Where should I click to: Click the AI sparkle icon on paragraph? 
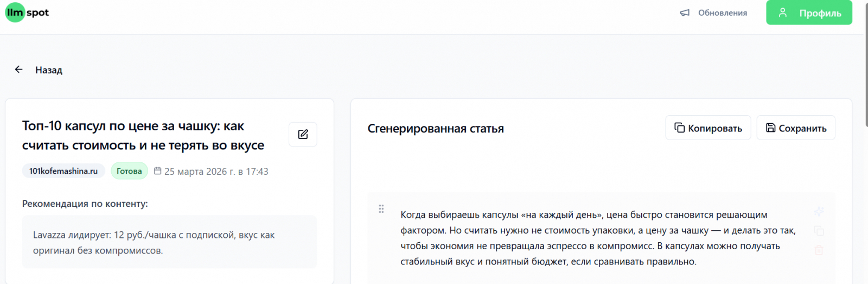tap(819, 211)
